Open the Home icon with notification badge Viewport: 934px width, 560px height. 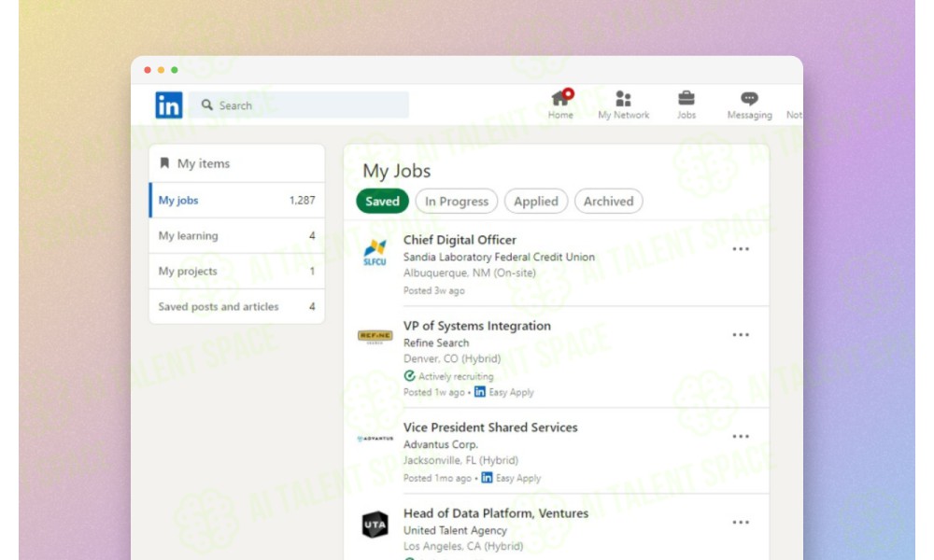pos(561,97)
